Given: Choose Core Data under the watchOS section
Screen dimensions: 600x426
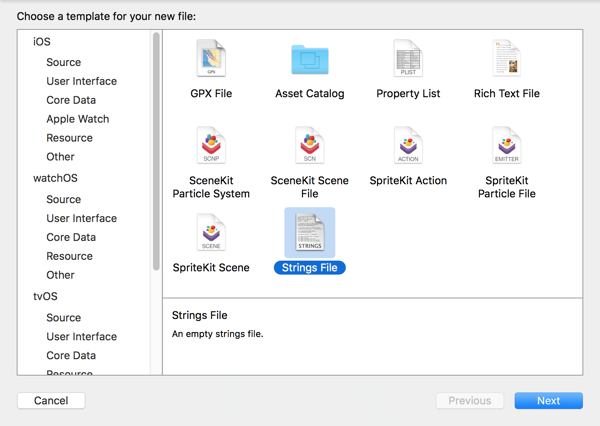Looking at the screenshot, I should tap(71, 237).
